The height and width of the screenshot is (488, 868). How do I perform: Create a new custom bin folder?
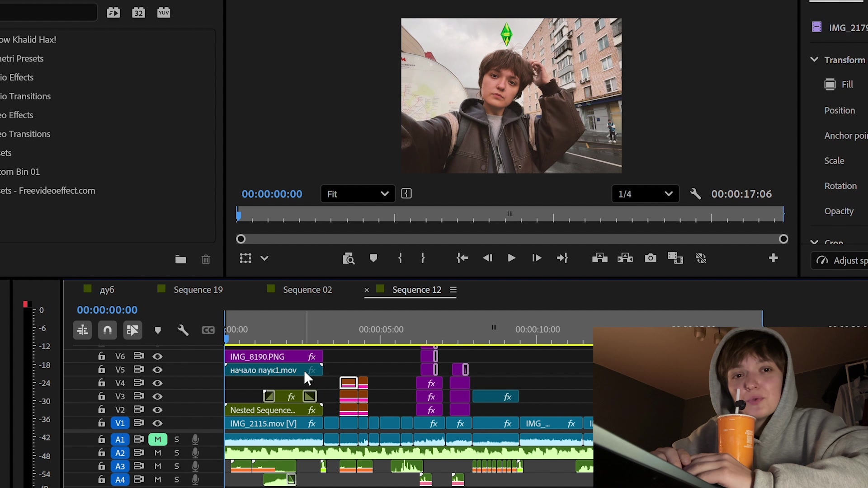(181, 259)
